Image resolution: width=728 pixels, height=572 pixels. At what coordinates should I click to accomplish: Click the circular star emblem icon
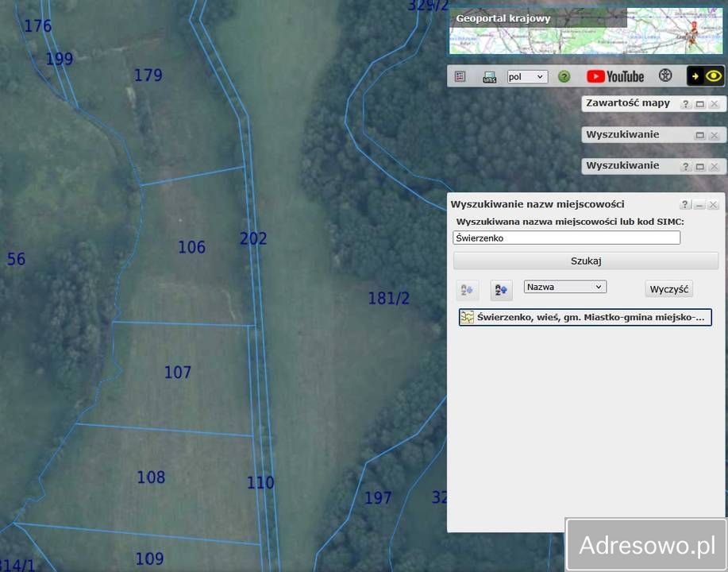point(665,76)
